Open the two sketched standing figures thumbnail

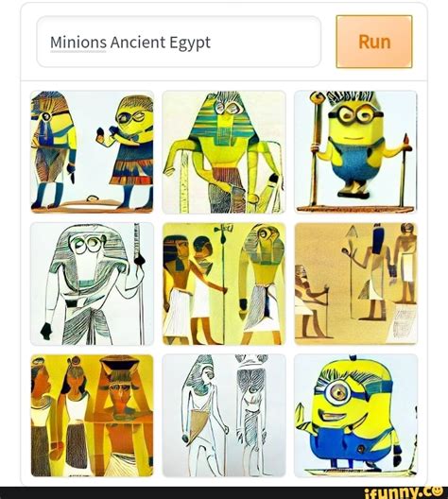tap(224, 416)
